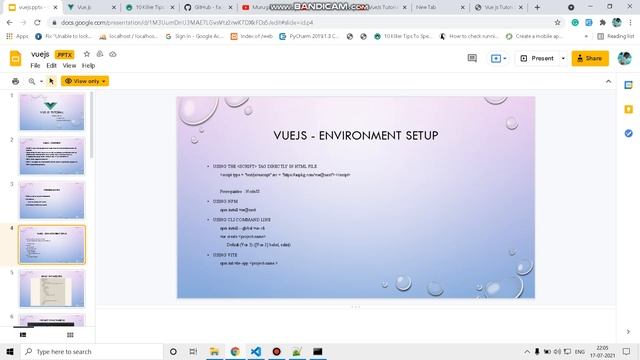Viewport: 640px width, 360px height.
Task: Click the Share button
Action: (590, 58)
